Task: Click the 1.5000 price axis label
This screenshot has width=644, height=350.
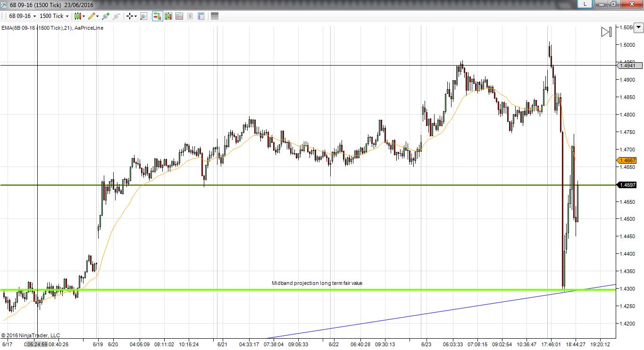Action: pyautogui.click(x=628, y=45)
